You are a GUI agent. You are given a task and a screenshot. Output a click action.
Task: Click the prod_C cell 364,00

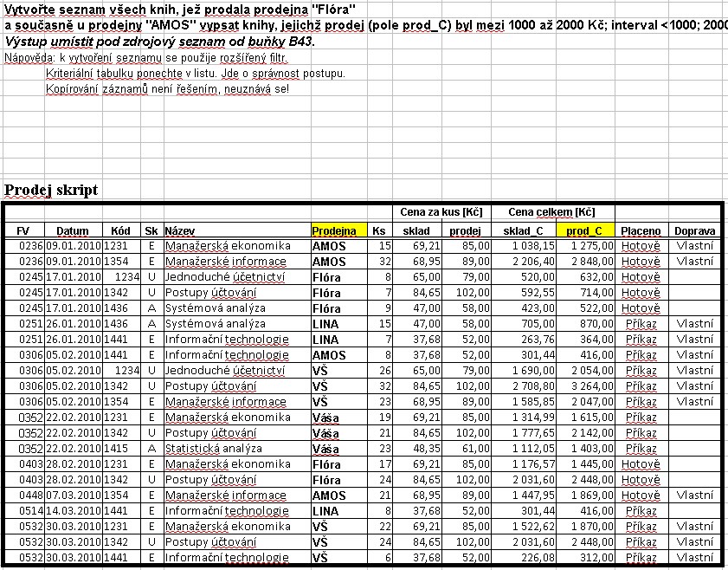click(x=585, y=340)
